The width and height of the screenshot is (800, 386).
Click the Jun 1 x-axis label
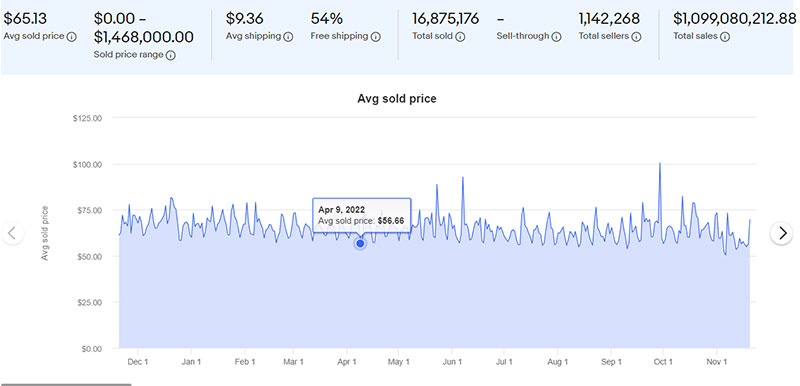point(452,362)
